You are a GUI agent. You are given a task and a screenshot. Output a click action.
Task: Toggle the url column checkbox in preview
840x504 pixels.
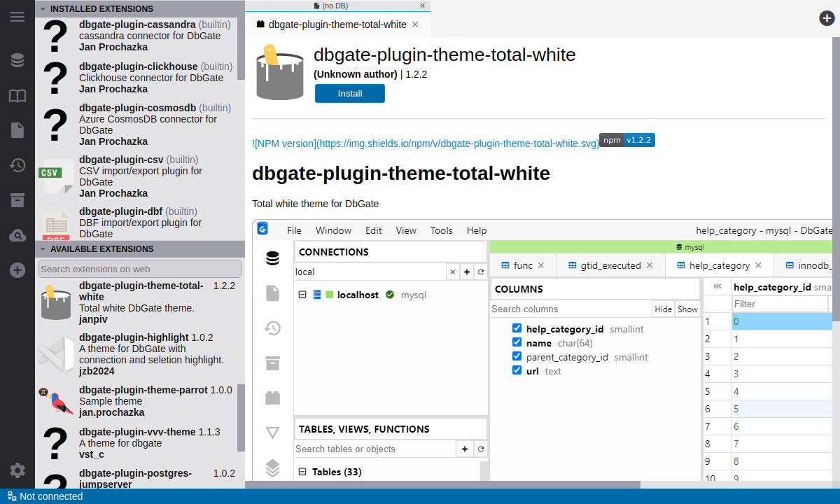tap(517, 371)
